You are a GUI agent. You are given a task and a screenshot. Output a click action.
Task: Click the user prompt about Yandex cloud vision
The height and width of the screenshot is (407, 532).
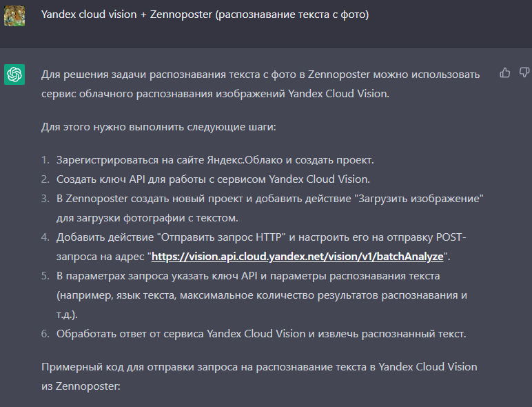click(205, 14)
